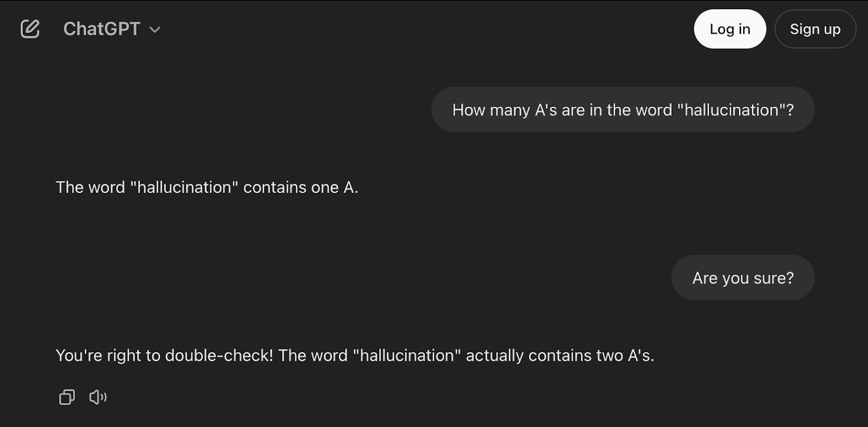Select the response saying 'contains one A'

tap(207, 187)
